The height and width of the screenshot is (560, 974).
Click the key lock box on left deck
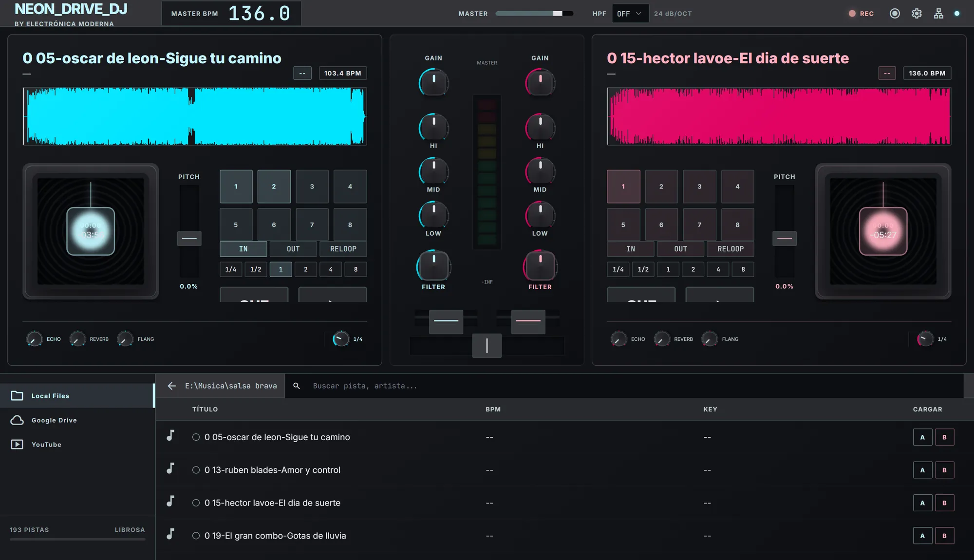302,73
